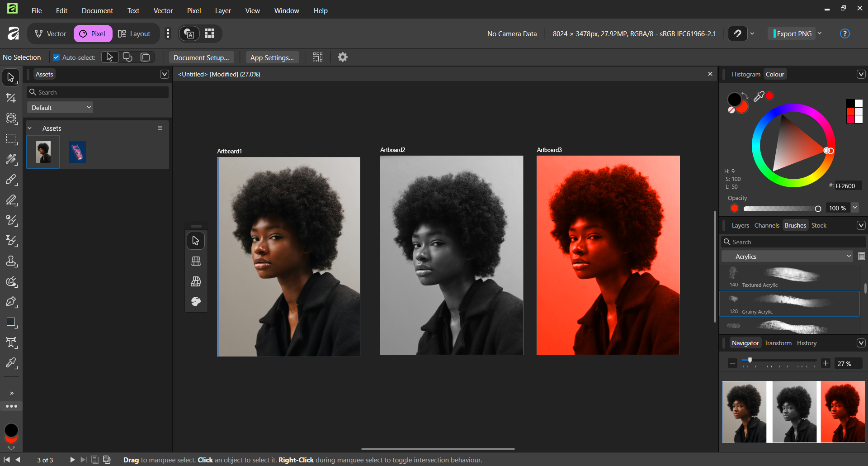Click the Export PNG button
Viewport: 868px width, 466px height.
click(794, 34)
